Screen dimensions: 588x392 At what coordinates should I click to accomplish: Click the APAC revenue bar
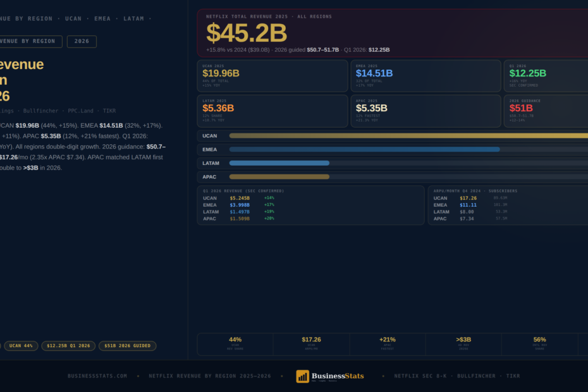pyautogui.click(x=279, y=176)
